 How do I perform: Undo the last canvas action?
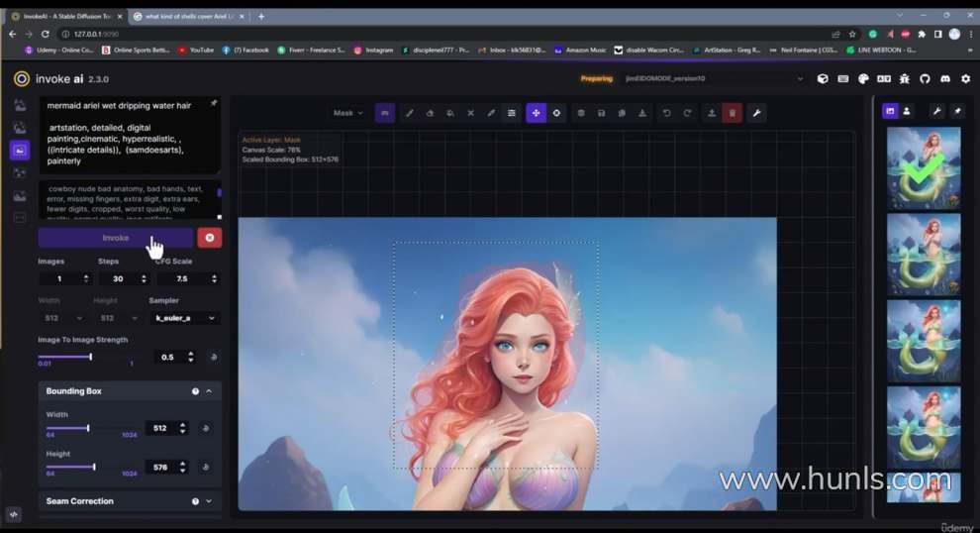point(666,113)
